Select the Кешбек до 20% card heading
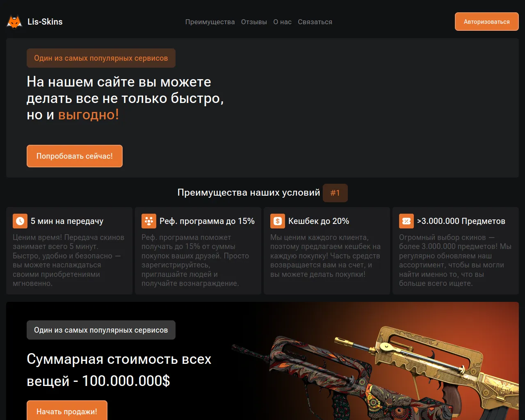The height and width of the screenshot is (420, 525). (x=319, y=221)
